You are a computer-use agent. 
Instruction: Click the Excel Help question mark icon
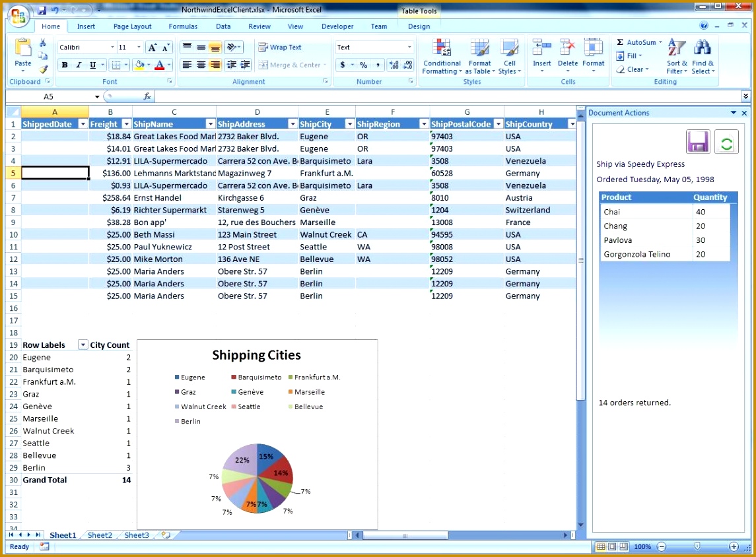point(704,26)
